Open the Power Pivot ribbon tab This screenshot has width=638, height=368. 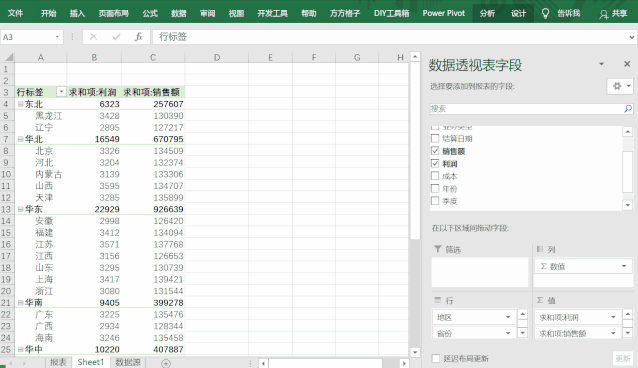click(444, 13)
